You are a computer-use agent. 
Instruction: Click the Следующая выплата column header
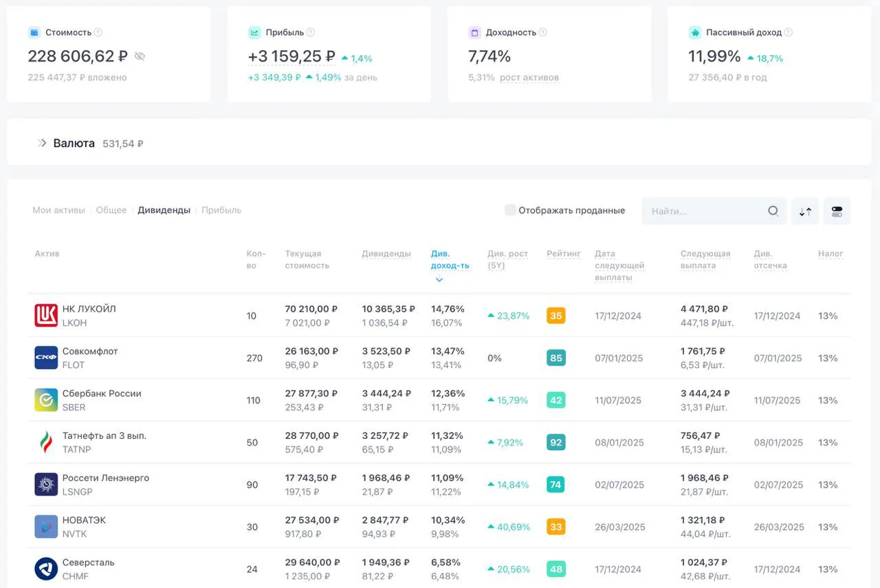(x=705, y=260)
